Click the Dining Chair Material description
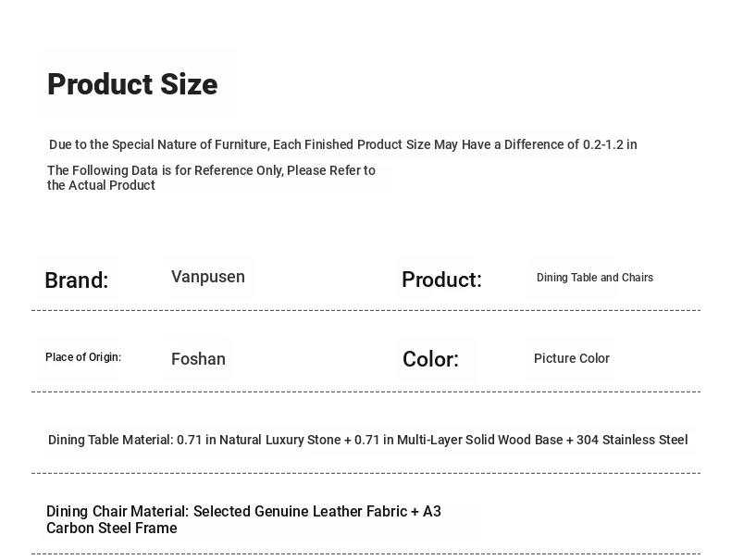 tap(243, 512)
